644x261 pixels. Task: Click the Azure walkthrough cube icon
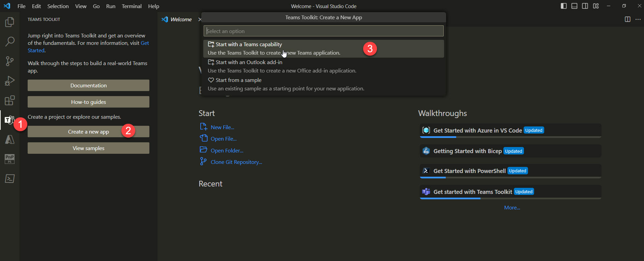(x=426, y=130)
